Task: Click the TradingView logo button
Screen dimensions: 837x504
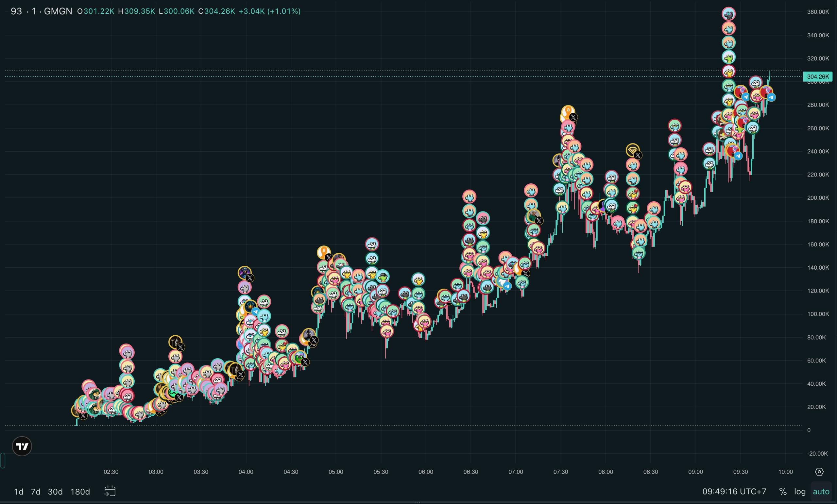Action: (22, 446)
